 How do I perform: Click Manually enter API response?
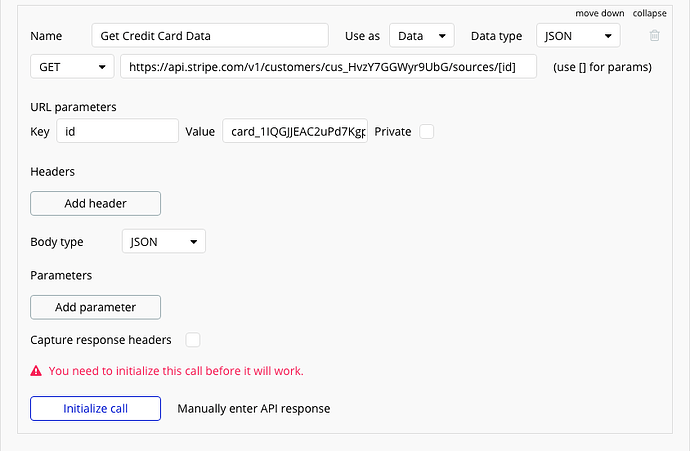tap(253, 408)
